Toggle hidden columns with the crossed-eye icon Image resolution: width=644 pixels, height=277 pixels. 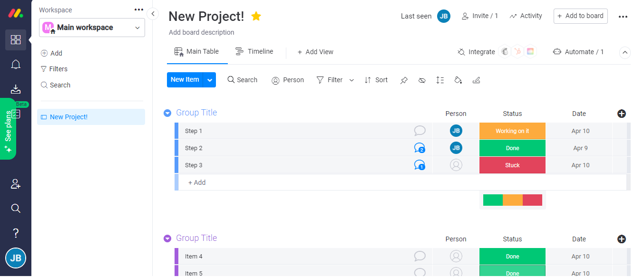click(x=422, y=80)
